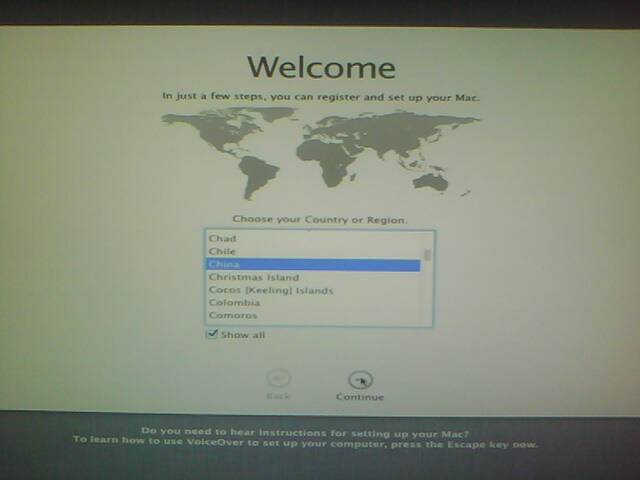Click the 'Choose your Country or Region' label
The height and width of the screenshot is (480, 640).
[320, 219]
